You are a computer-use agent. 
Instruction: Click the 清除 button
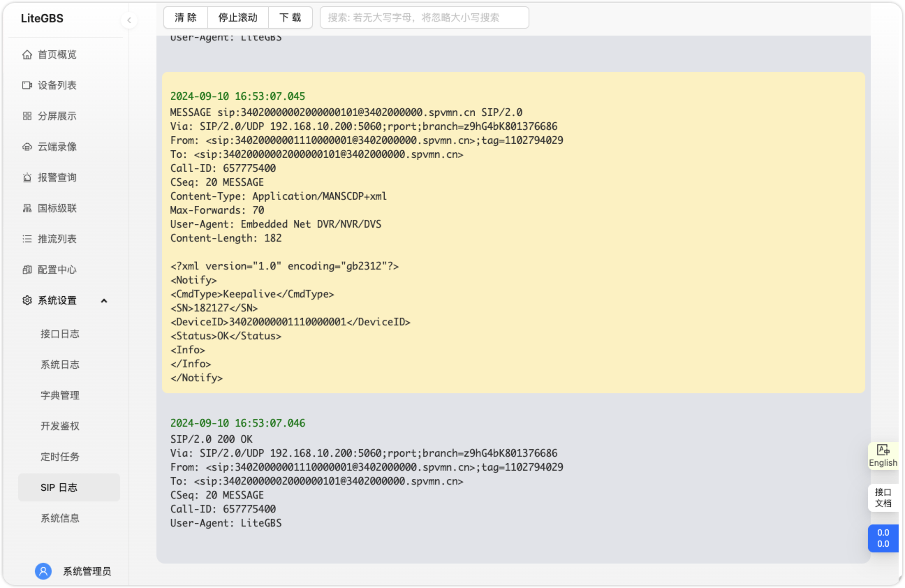(x=186, y=17)
